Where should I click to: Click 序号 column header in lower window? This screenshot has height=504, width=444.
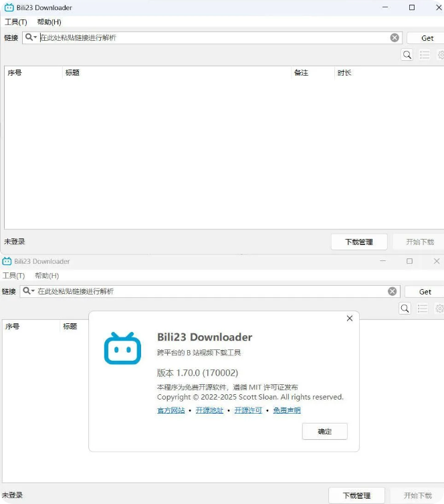tap(31, 326)
